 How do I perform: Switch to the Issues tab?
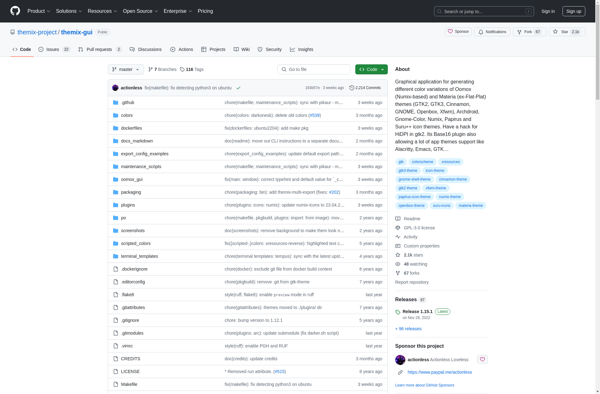click(54, 49)
